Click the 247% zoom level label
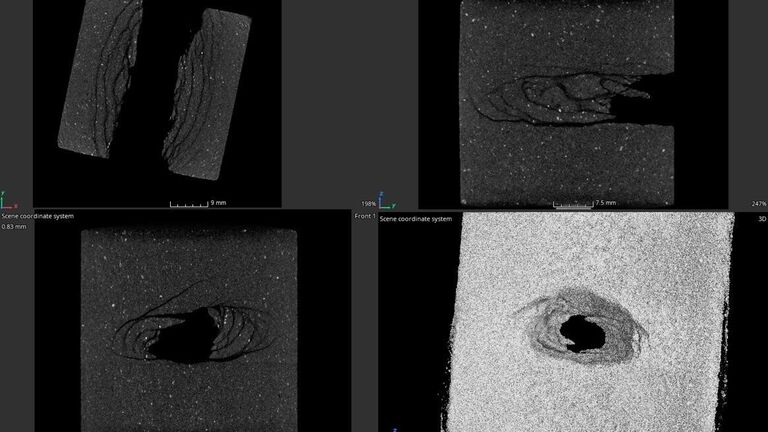Screen dimensions: 768x432 click(758, 204)
